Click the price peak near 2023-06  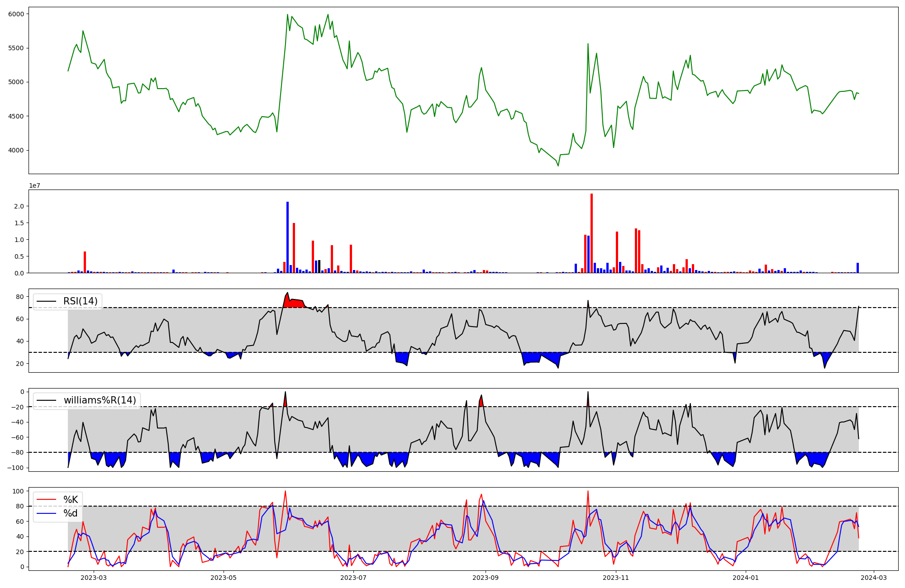click(x=287, y=14)
